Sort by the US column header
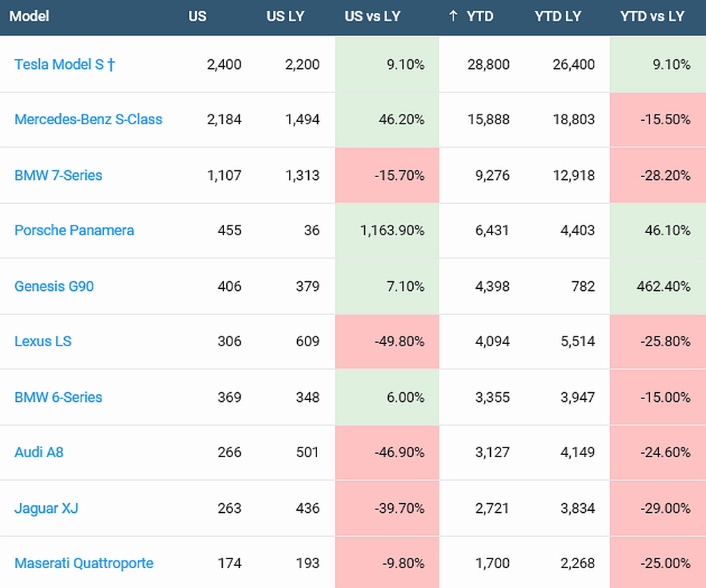 click(197, 17)
